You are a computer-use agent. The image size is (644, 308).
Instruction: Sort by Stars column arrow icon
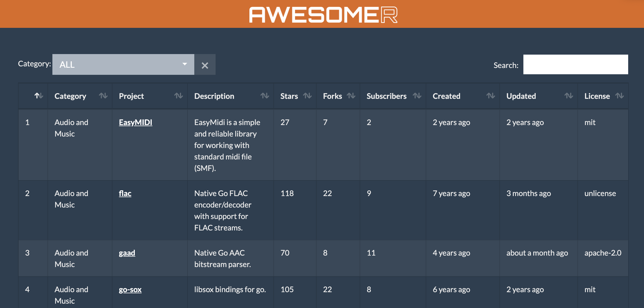tap(307, 96)
